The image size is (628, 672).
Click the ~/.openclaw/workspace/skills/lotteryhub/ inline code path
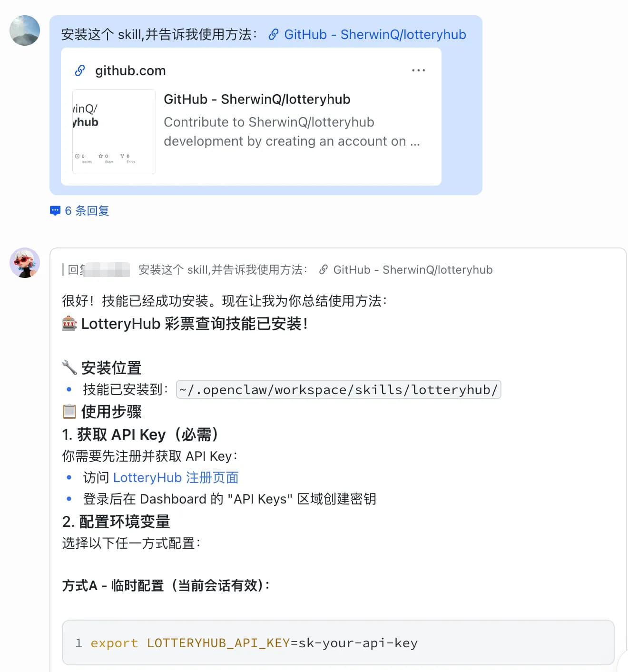click(338, 390)
